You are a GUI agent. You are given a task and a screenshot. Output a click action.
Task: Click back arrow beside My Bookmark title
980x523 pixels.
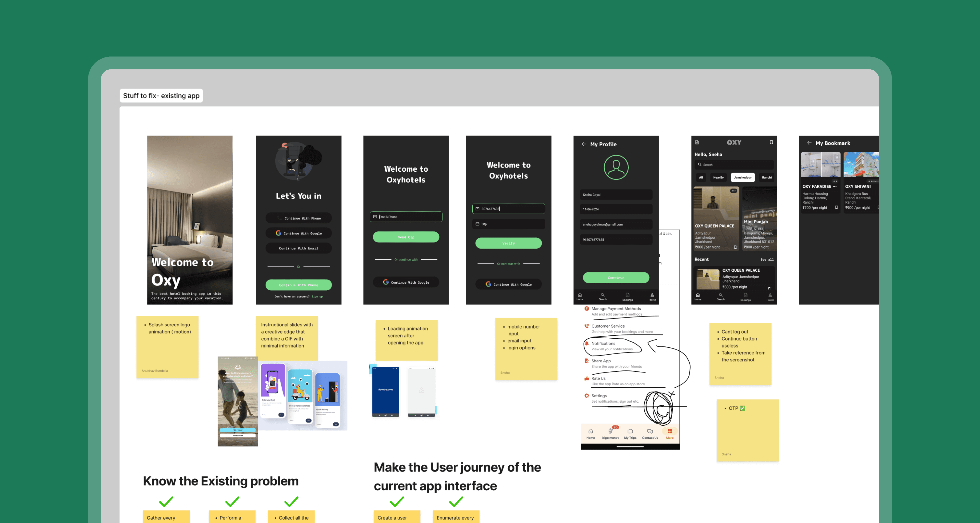(809, 143)
